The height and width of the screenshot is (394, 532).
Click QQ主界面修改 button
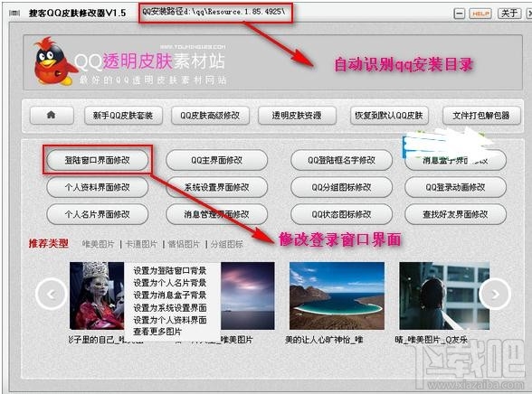tap(217, 160)
